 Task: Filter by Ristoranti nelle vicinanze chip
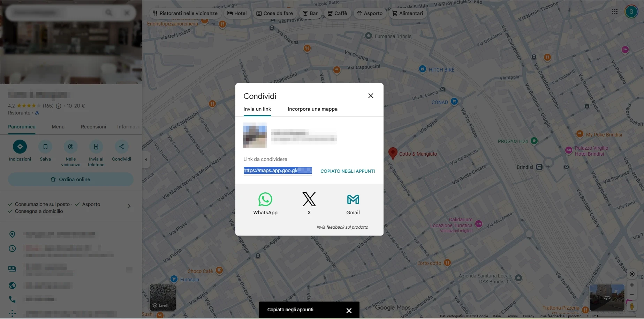click(185, 13)
